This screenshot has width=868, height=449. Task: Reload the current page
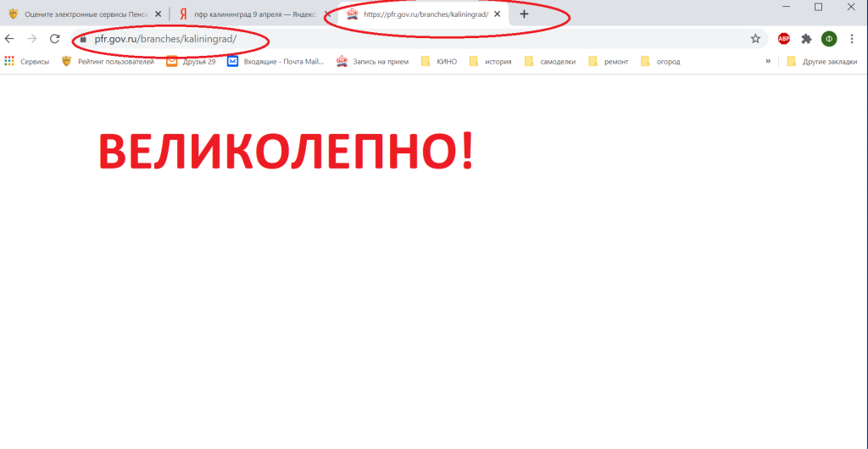[x=55, y=39]
